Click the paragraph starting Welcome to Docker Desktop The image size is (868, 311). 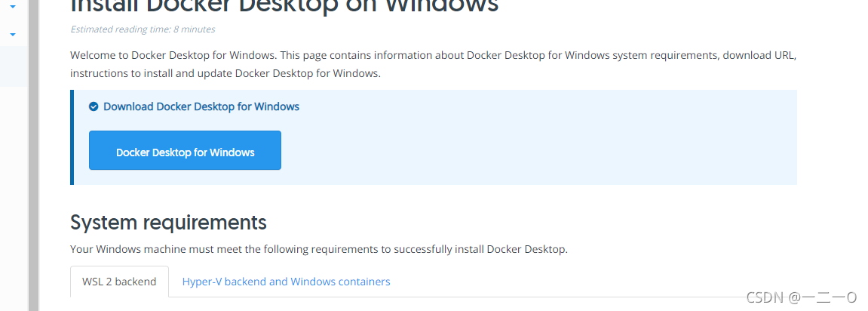point(434,64)
